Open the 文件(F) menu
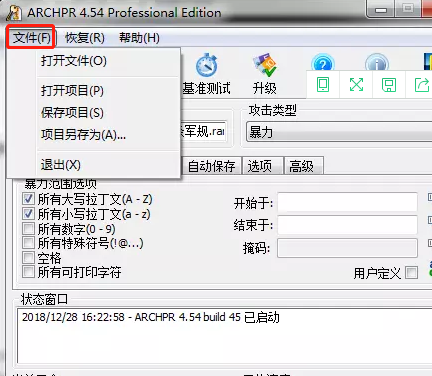 (x=32, y=37)
